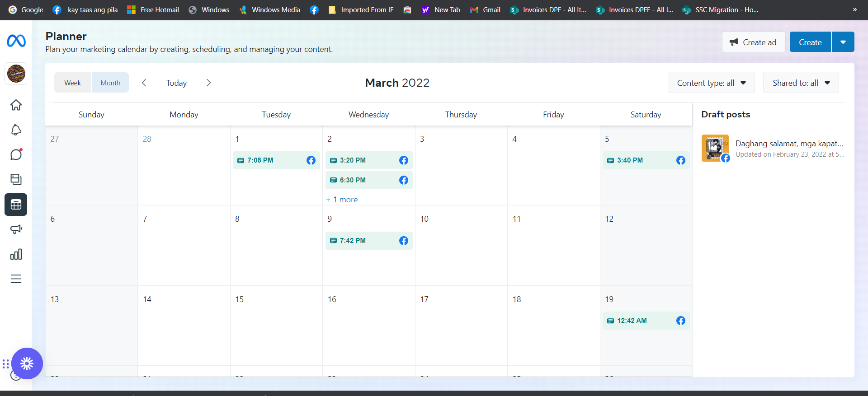Go to Home via house icon
Screen dimensions: 868x396
[16, 105]
